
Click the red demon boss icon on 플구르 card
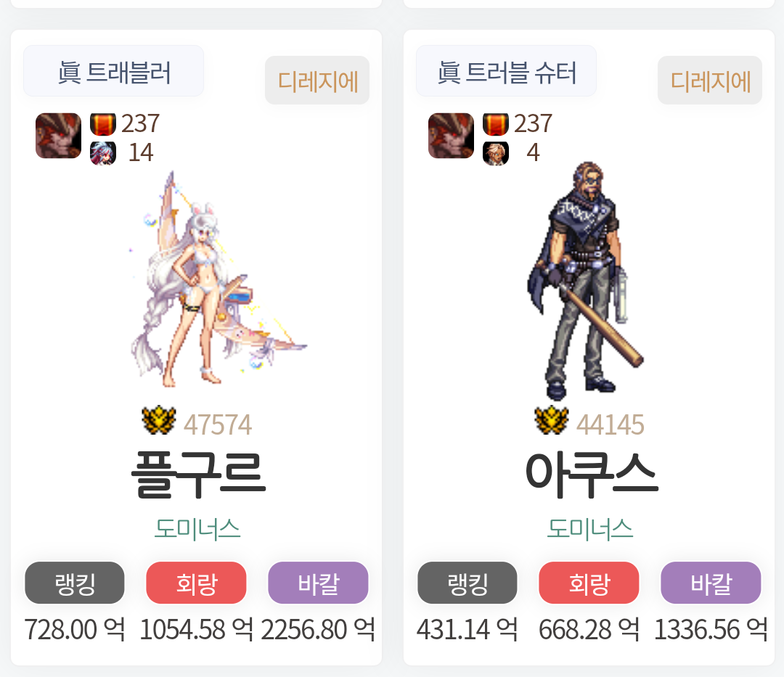(x=59, y=136)
